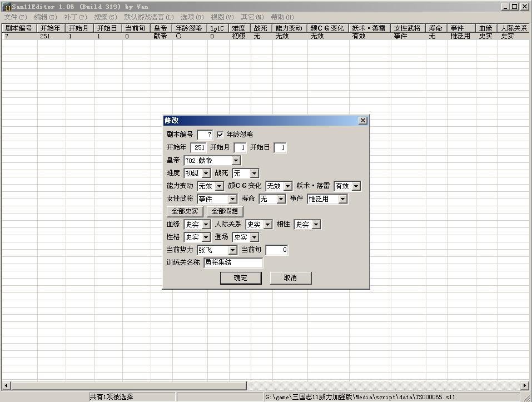Open the 文件(F) menu
532x402 pixels.
point(16,17)
